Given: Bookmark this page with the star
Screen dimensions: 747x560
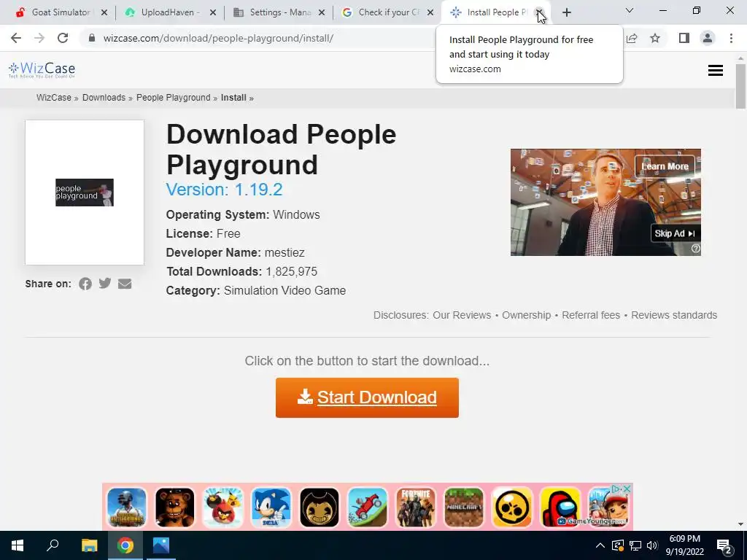Looking at the screenshot, I should tap(655, 38).
